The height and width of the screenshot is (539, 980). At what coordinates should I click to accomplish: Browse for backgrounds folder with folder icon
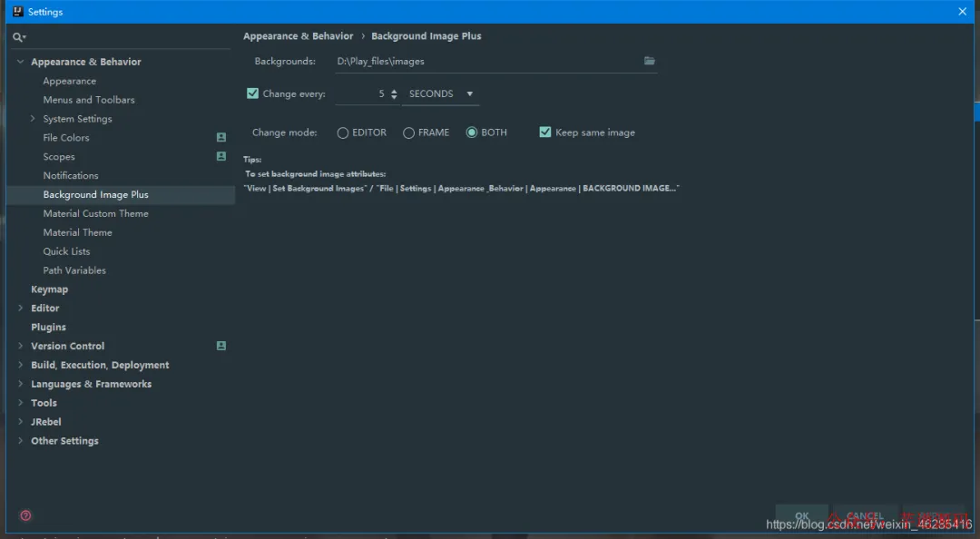click(x=650, y=61)
